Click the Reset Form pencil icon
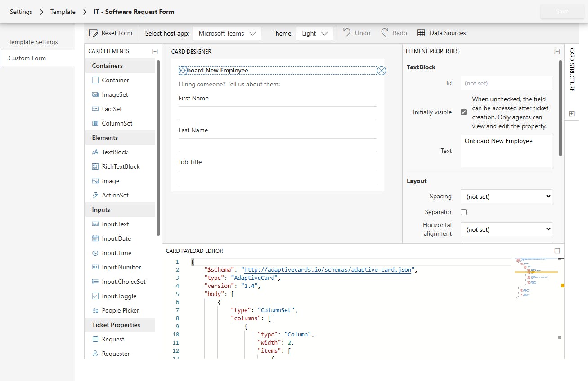Screen dimensions: 588x381 tap(94, 33)
